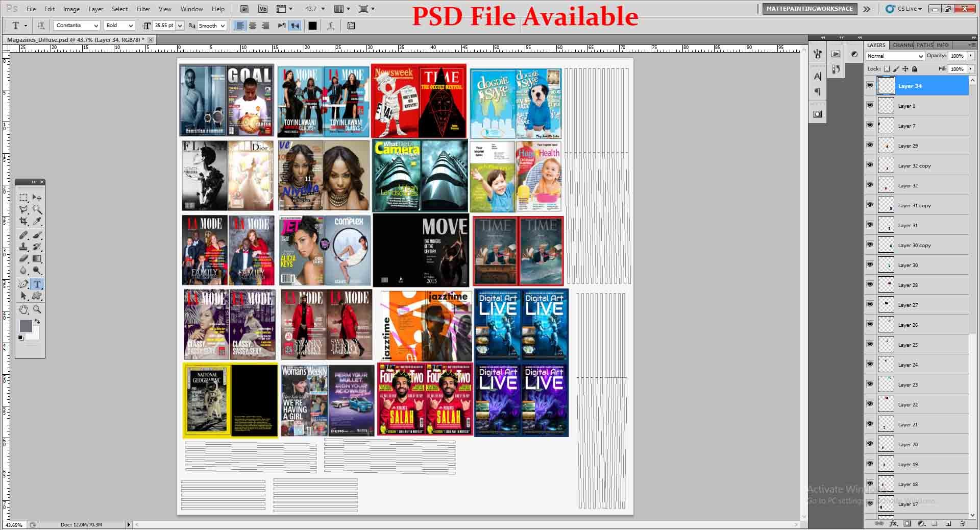Click the MATTEPAINTINGWORKSPACE workspace button
The image size is (980, 530).
(x=810, y=9)
